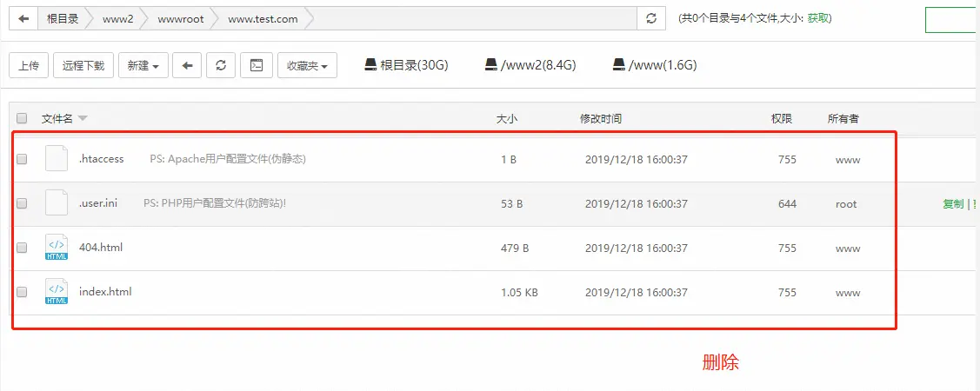Open the terminal icon button

(x=257, y=65)
